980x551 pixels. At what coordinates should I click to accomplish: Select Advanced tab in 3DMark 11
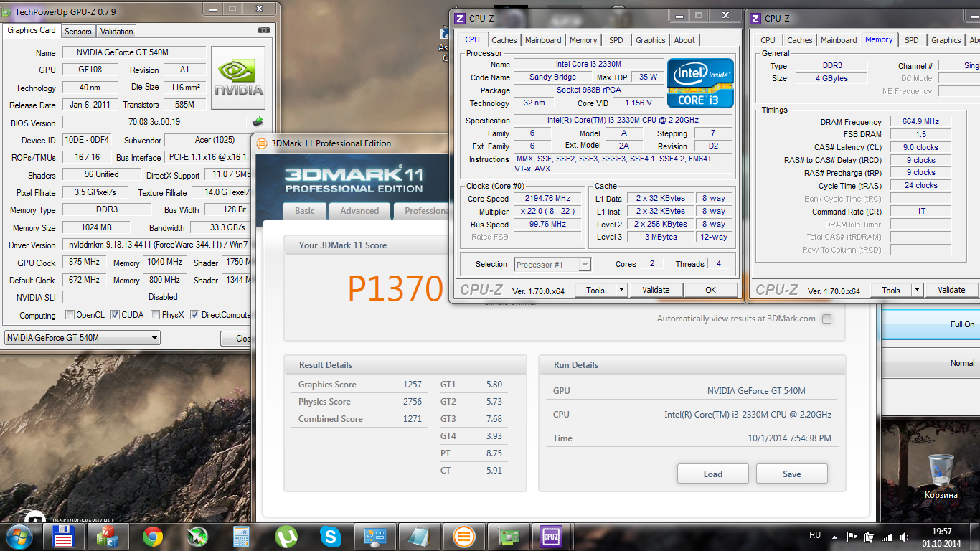coord(359,211)
